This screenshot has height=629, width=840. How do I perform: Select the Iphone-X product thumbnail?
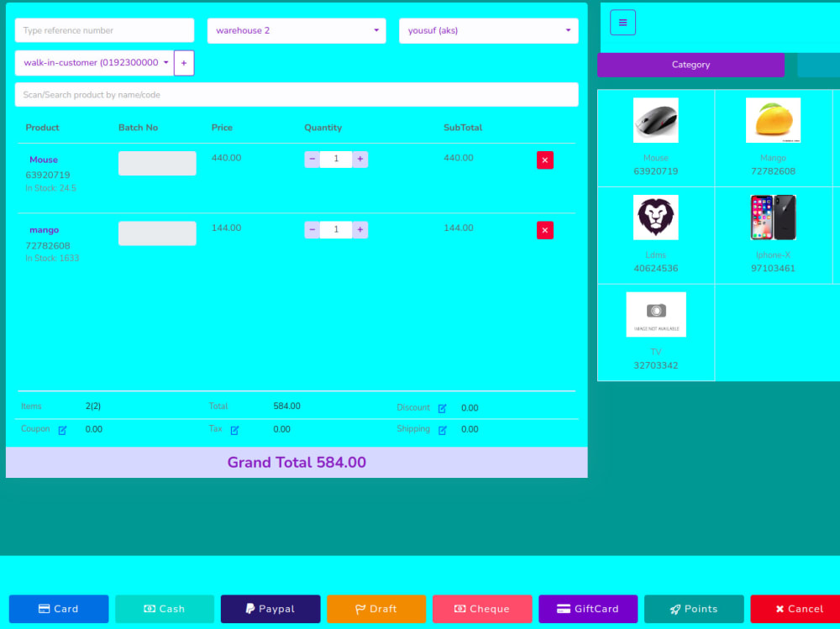(x=773, y=217)
